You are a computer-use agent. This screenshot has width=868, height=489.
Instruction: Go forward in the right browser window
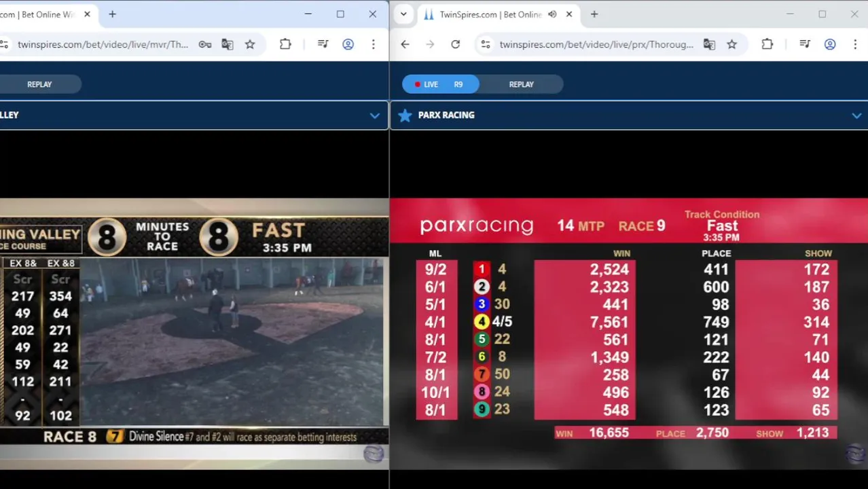[430, 44]
